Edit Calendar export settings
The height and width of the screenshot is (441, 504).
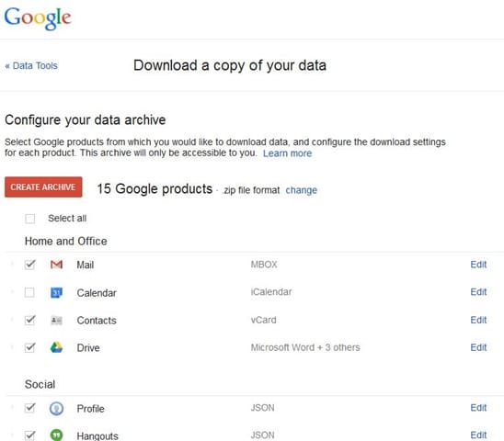[x=478, y=292]
